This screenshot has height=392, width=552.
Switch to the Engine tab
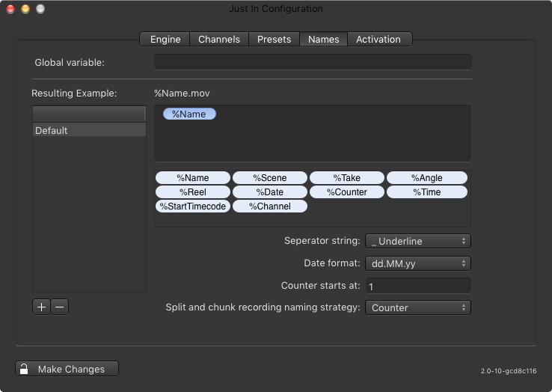(x=165, y=39)
